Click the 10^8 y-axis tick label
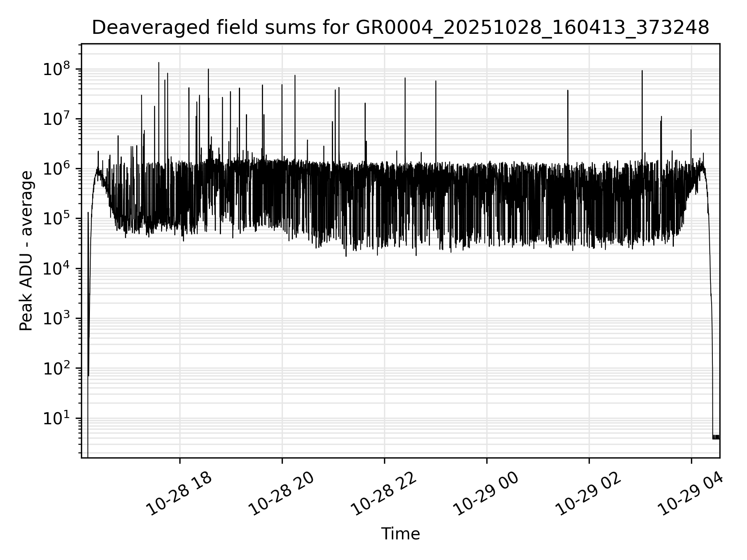The width and height of the screenshot is (747, 560). click(x=56, y=69)
